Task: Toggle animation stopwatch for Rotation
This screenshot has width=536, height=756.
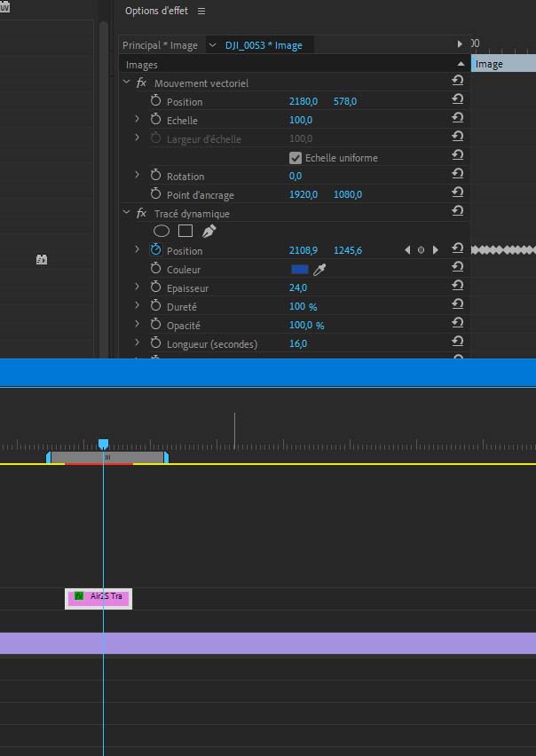Action: 155,176
